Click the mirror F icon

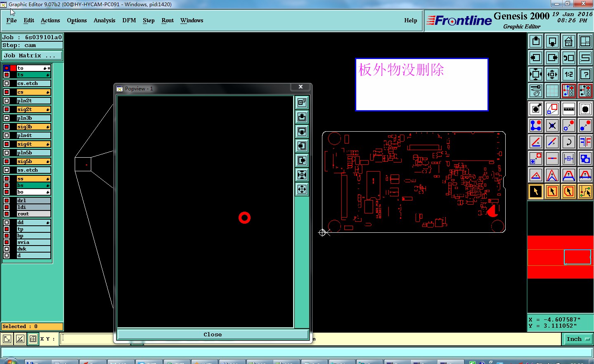[x=585, y=142]
